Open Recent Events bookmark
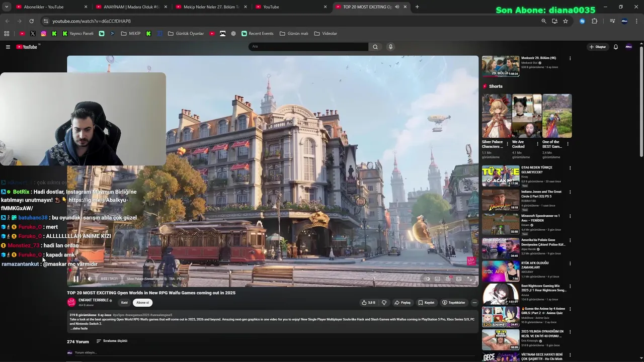Image resolution: width=644 pixels, height=362 pixels. pyautogui.click(x=257, y=34)
